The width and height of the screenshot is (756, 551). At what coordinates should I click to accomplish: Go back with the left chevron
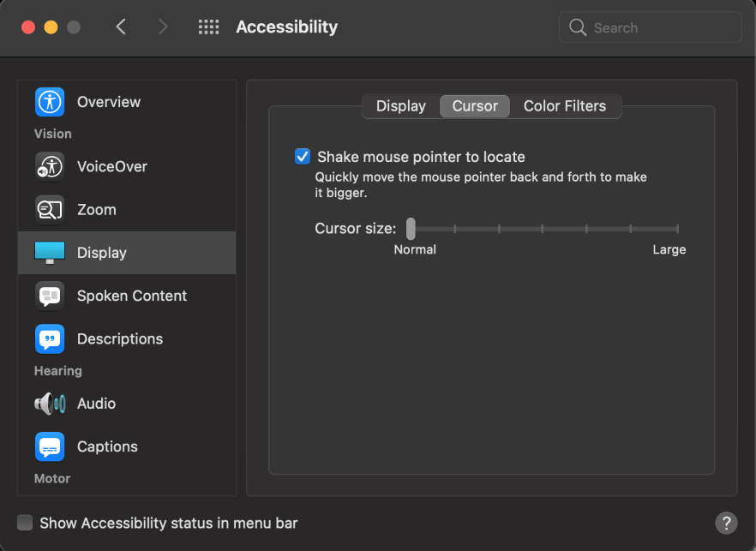(121, 27)
